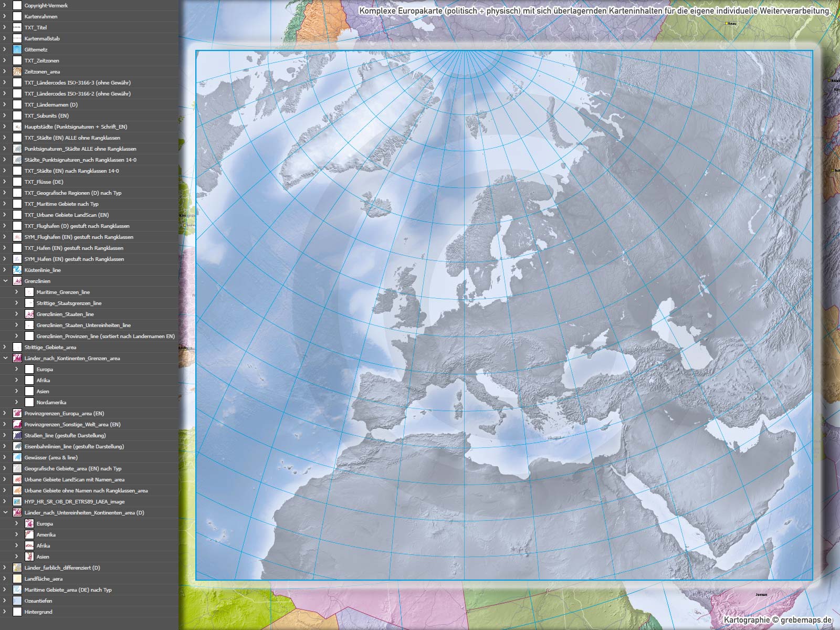Click the HYP_HR_SR_OB_DR_ETRS89_LAEA_image layer thumbnail
Viewport: 840px width, 630px height.
coord(17,501)
